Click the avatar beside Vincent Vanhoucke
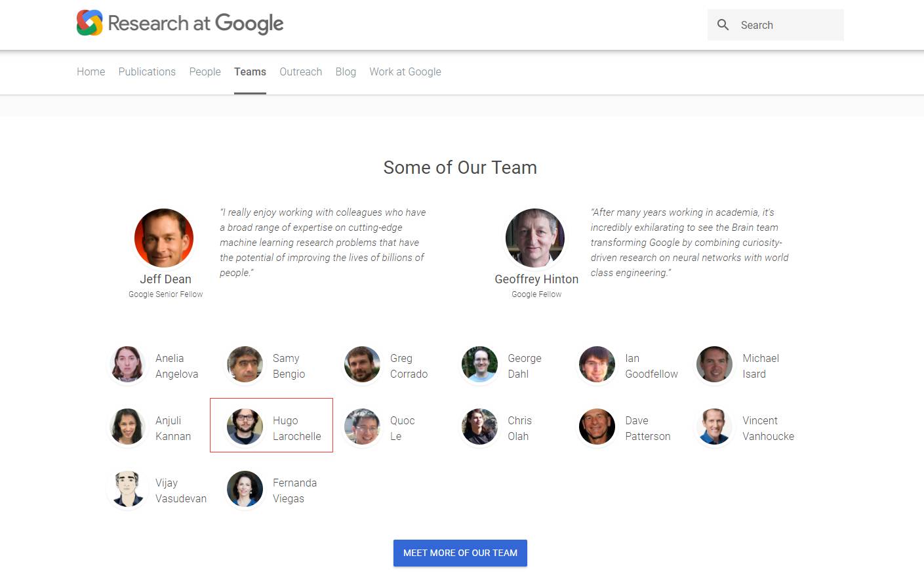Viewport: 924px width, 579px height. click(714, 427)
